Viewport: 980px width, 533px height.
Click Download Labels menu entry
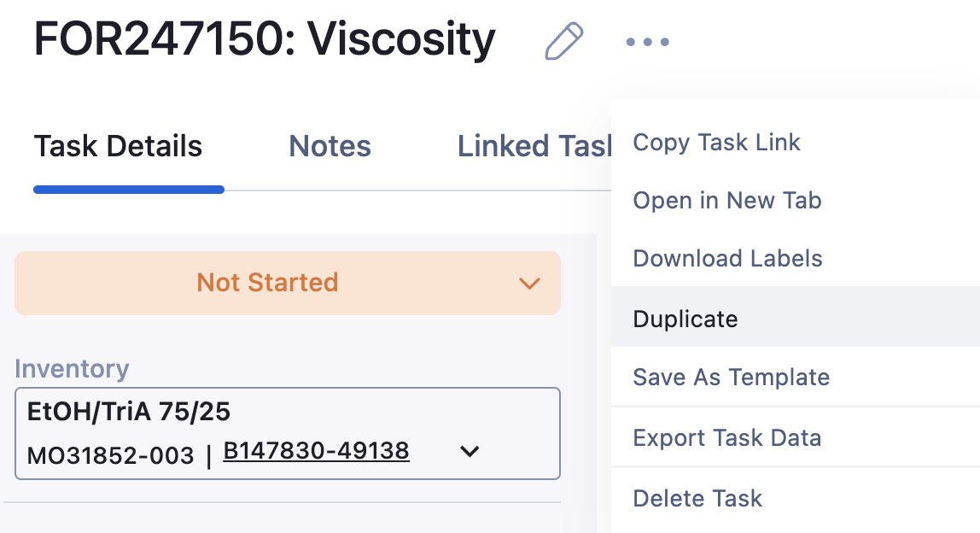pos(727,259)
